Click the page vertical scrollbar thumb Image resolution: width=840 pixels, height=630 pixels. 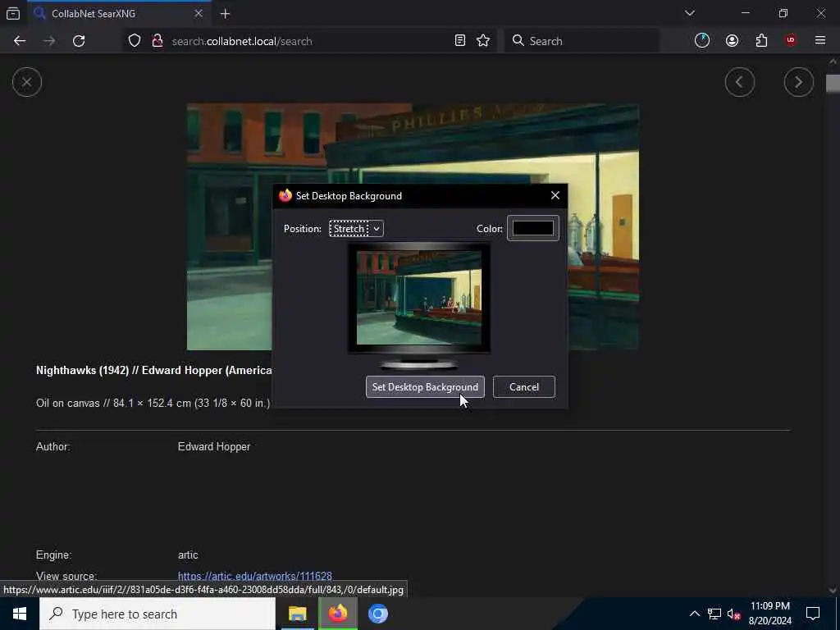click(x=833, y=84)
